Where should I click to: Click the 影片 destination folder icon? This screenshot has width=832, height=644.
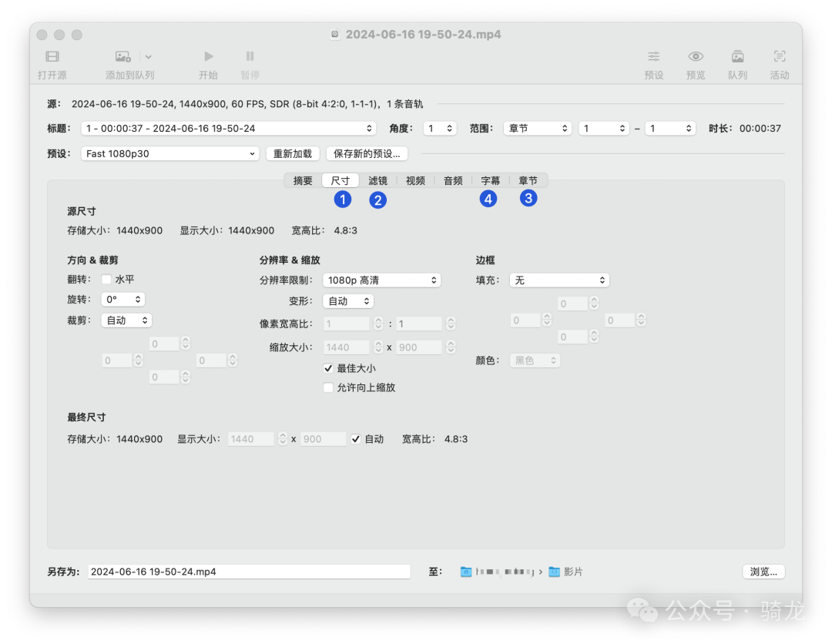[554, 572]
